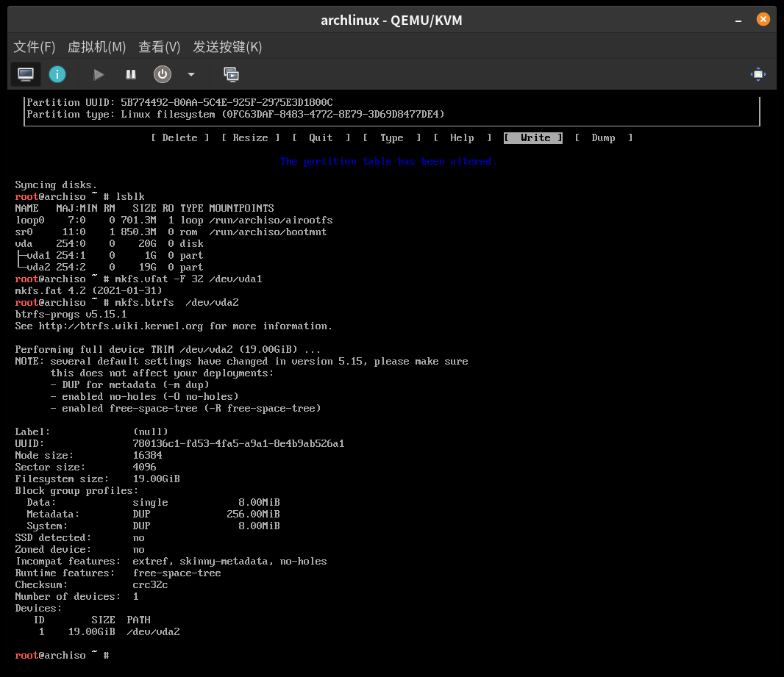Click the Partition UUID line
Image resolution: width=784 pixels, height=677 pixels.
(x=179, y=102)
